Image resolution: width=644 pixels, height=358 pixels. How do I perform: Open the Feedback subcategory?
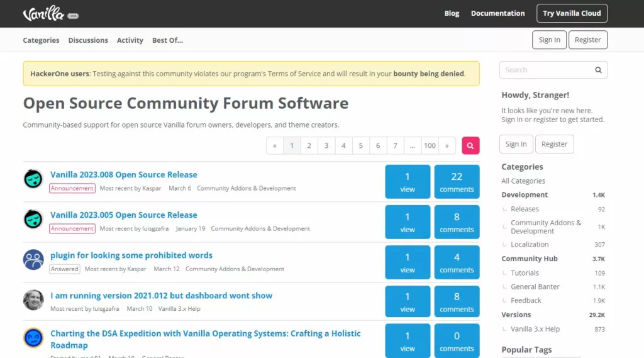pos(526,301)
